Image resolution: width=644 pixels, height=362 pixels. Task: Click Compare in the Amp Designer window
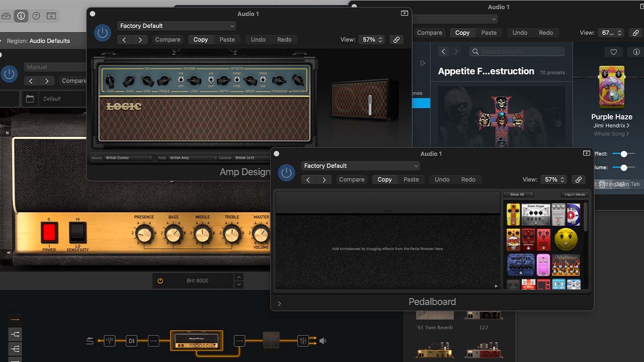pos(168,40)
